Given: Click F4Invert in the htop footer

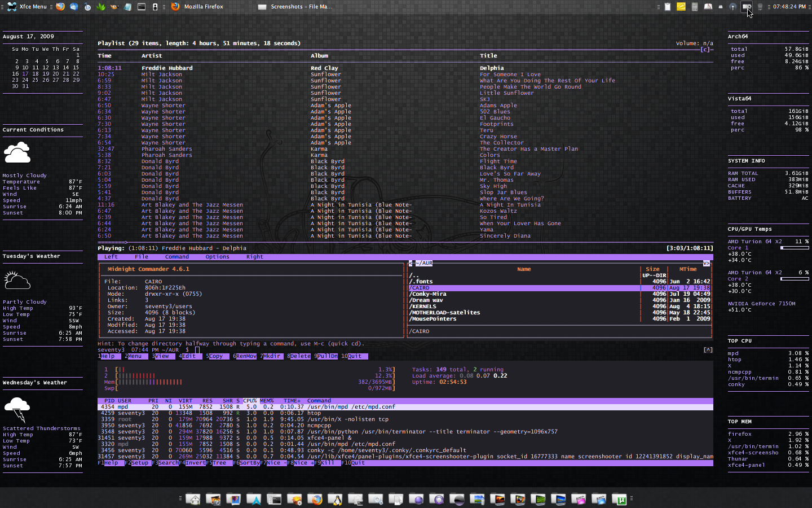Looking at the screenshot, I should tap(192, 463).
